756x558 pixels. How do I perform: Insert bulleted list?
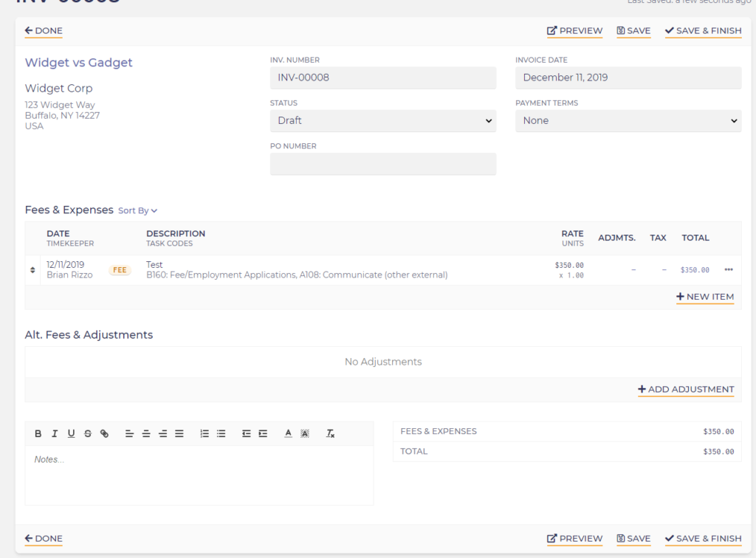tap(221, 434)
